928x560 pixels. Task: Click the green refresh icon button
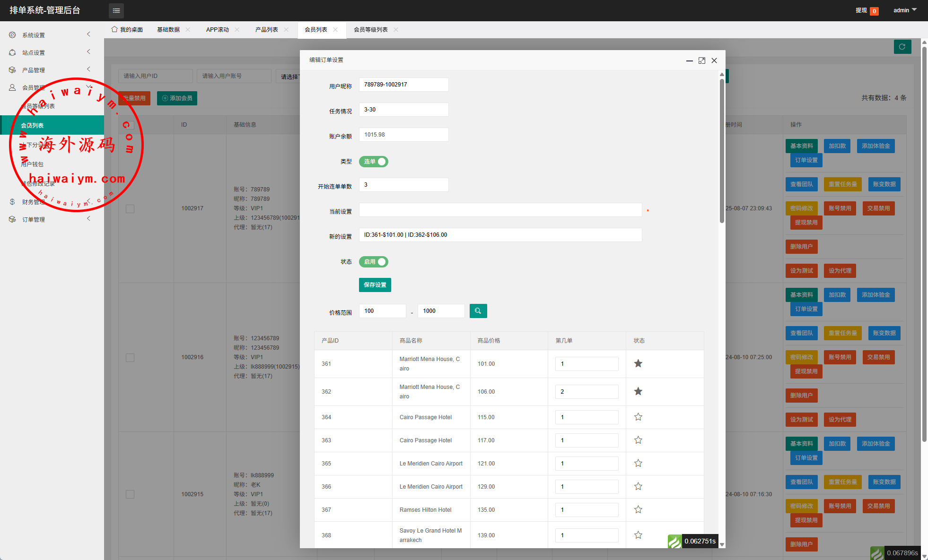pos(902,47)
